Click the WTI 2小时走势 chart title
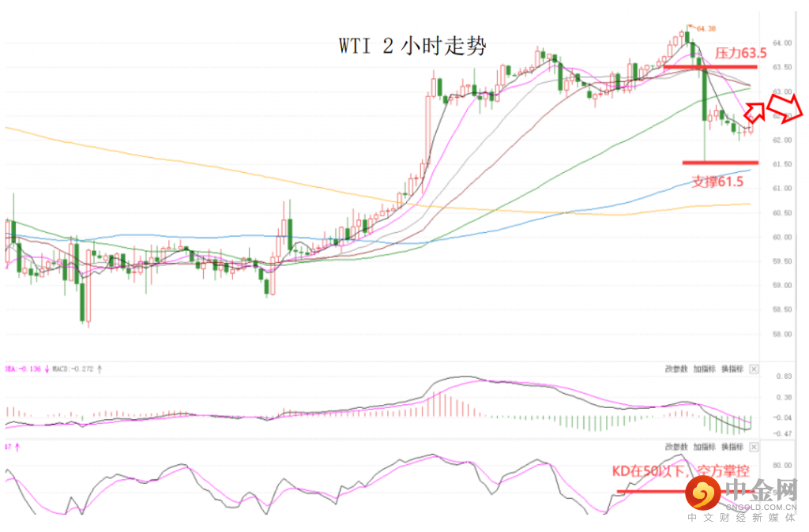Image resolution: width=809 pixels, height=532 pixels. (x=412, y=46)
